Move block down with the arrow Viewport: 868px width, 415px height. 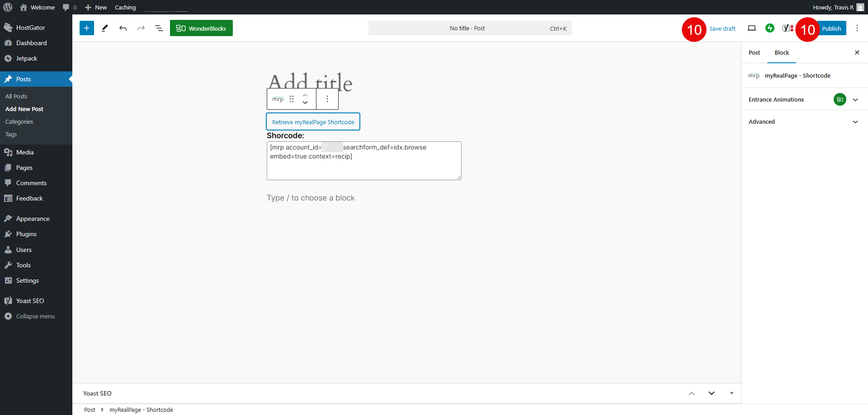(x=305, y=103)
